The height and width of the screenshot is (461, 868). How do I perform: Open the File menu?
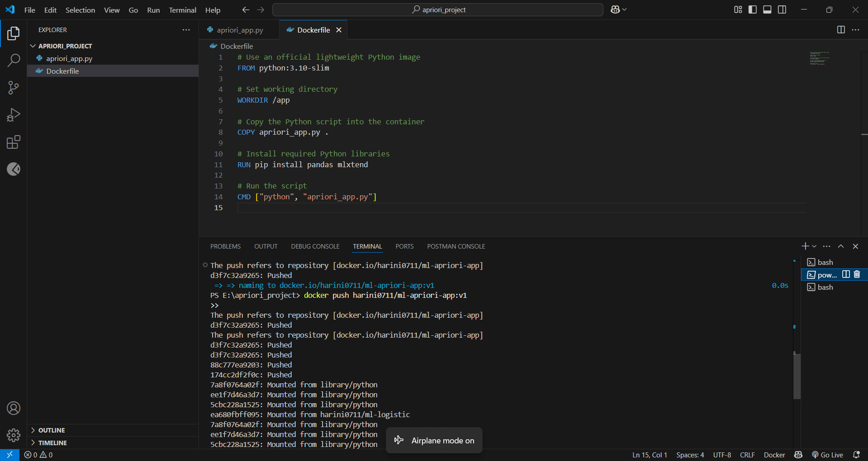pyautogui.click(x=30, y=10)
